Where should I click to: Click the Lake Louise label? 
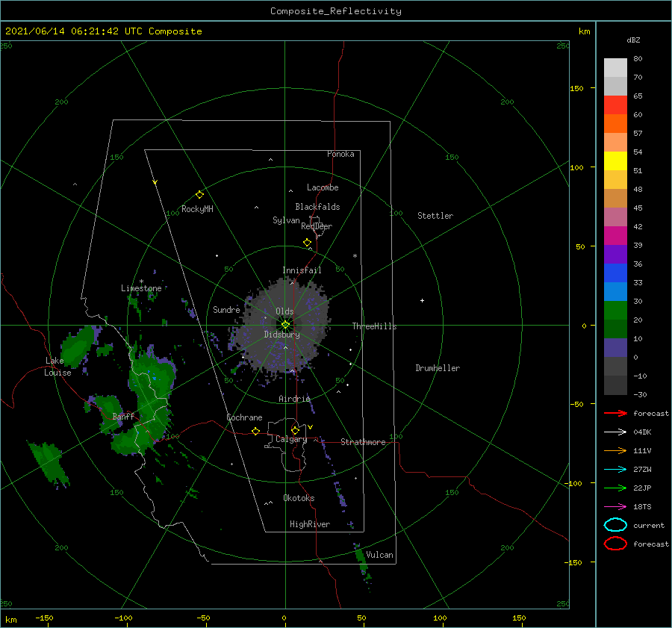coord(57,367)
